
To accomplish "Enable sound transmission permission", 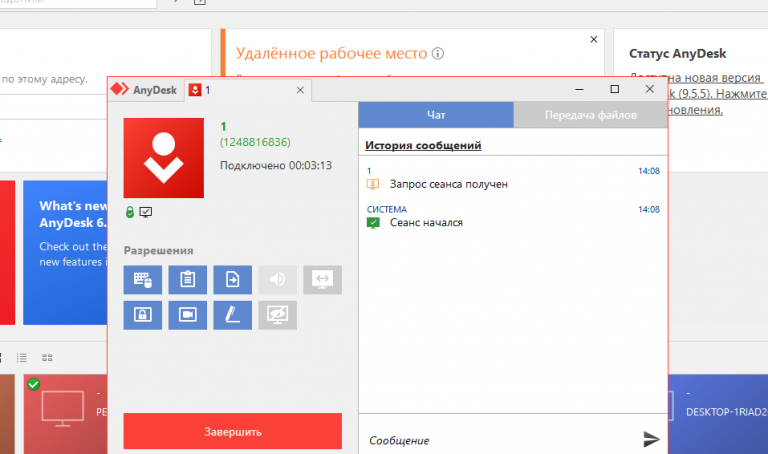I will point(277,280).
